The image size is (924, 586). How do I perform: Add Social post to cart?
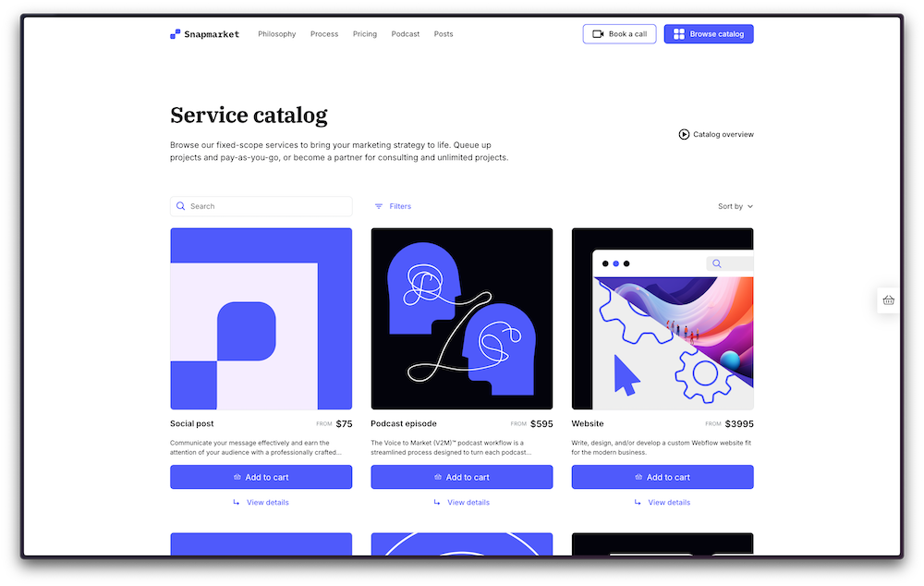point(261,477)
